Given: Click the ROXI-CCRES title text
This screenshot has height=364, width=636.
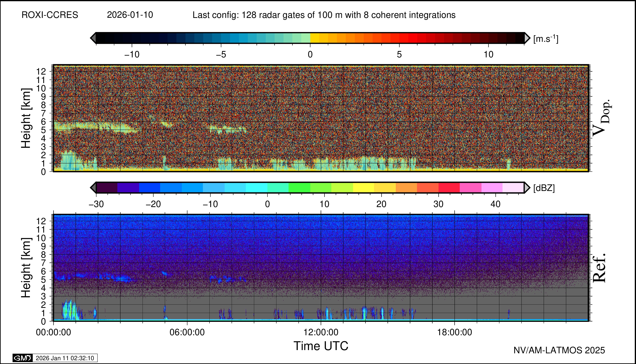Looking at the screenshot, I should 50,15.
